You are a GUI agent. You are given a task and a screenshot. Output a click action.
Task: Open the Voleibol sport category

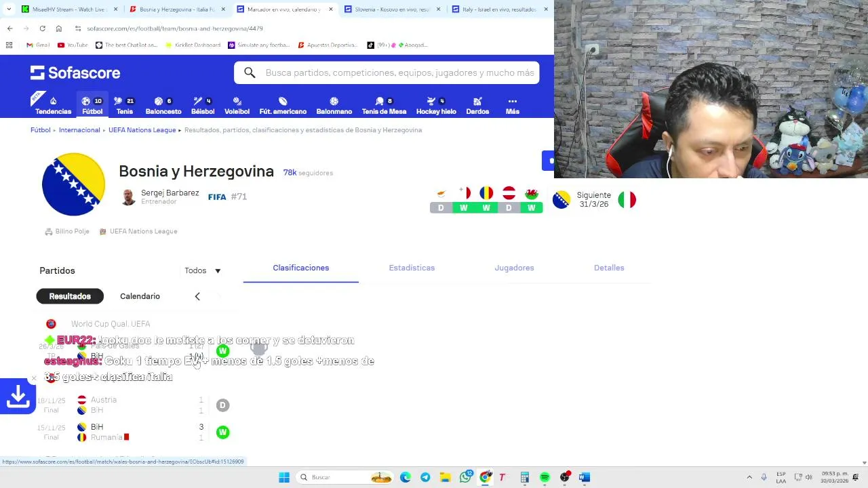point(237,106)
